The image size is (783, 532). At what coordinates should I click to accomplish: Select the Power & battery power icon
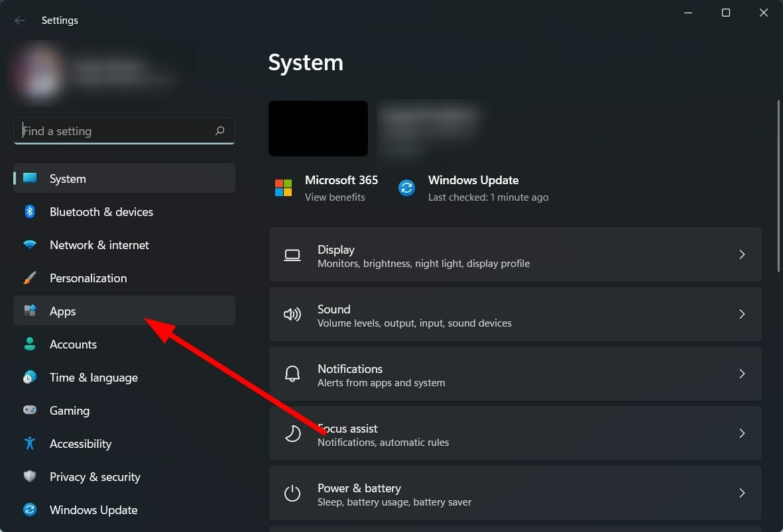[292, 493]
